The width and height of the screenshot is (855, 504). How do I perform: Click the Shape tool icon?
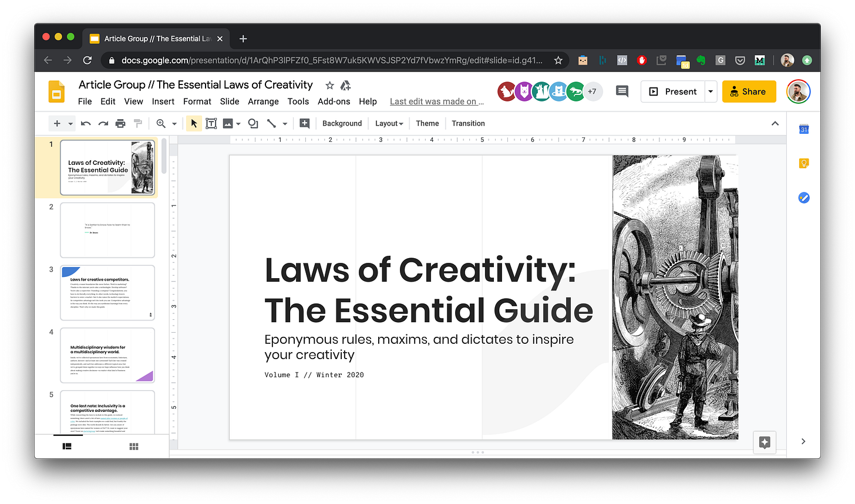pyautogui.click(x=253, y=123)
